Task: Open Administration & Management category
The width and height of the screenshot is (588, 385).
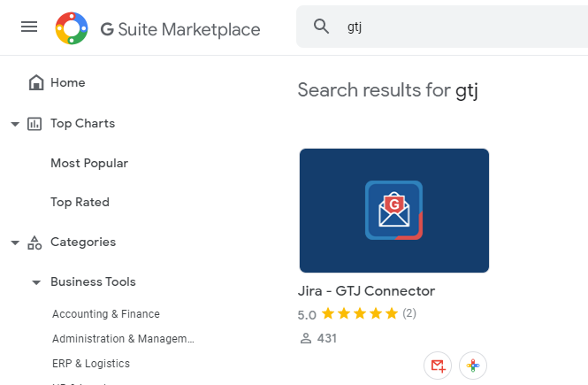Action: point(123,338)
